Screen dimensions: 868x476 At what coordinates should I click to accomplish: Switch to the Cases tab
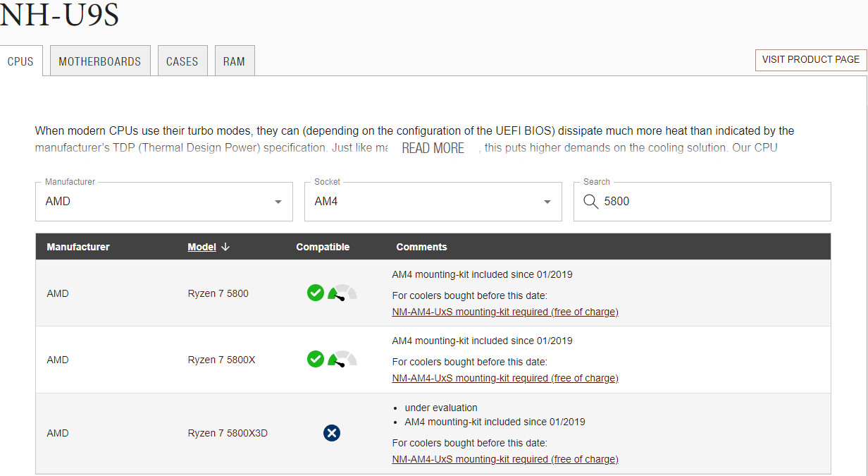182,61
